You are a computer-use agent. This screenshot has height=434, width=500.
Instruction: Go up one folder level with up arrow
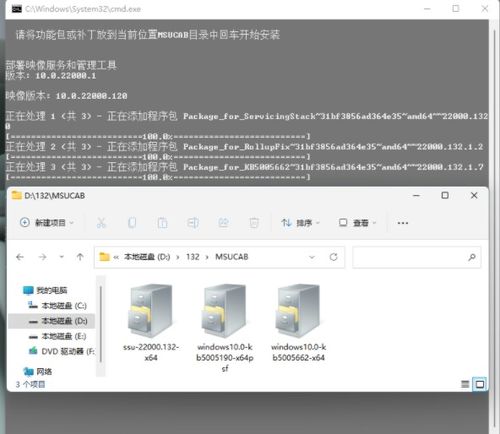click(80, 257)
